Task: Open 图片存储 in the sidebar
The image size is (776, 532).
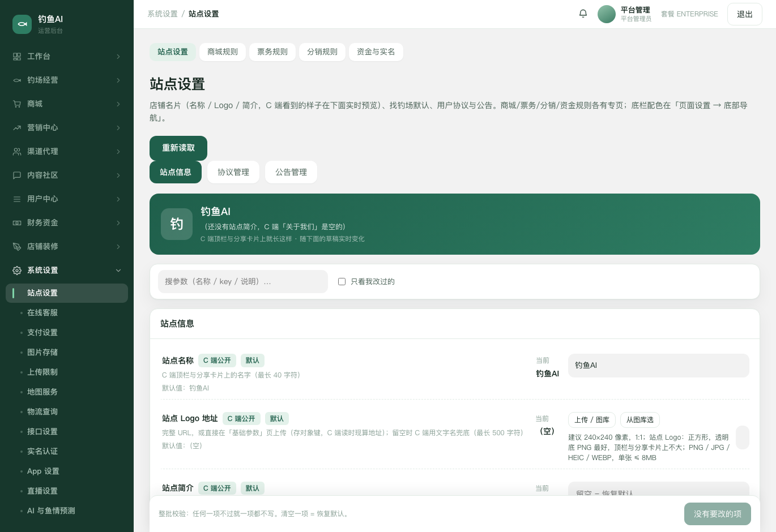Action: click(x=67, y=353)
